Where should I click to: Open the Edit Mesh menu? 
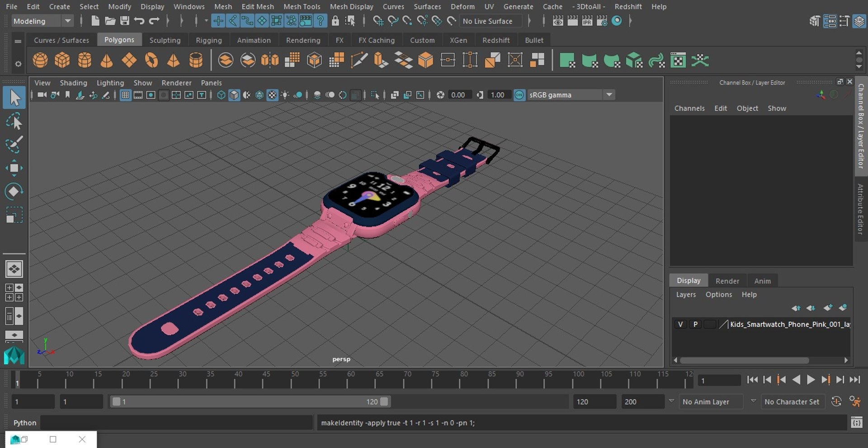[258, 6]
